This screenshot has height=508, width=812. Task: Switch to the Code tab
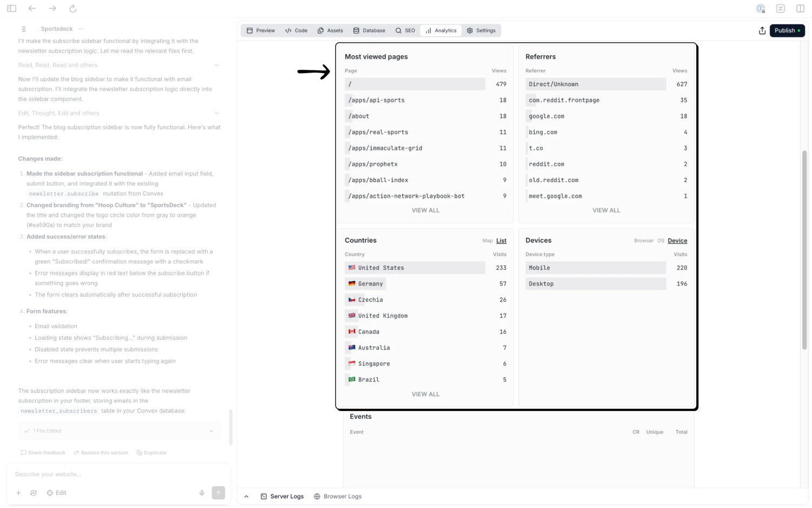(x=296, y=30)
